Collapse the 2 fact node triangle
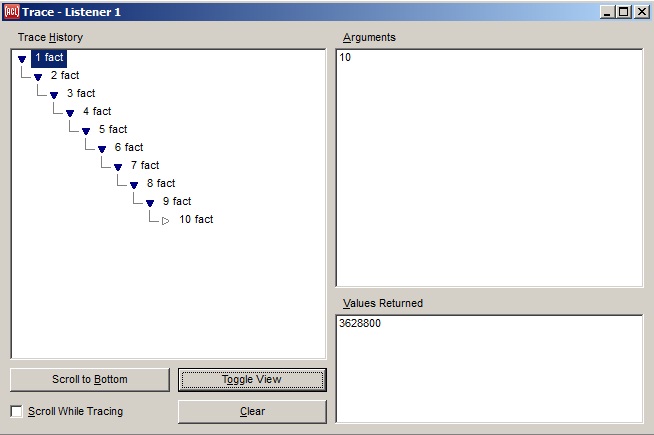This screenshot has width=654, height=435. coord(38,77)
